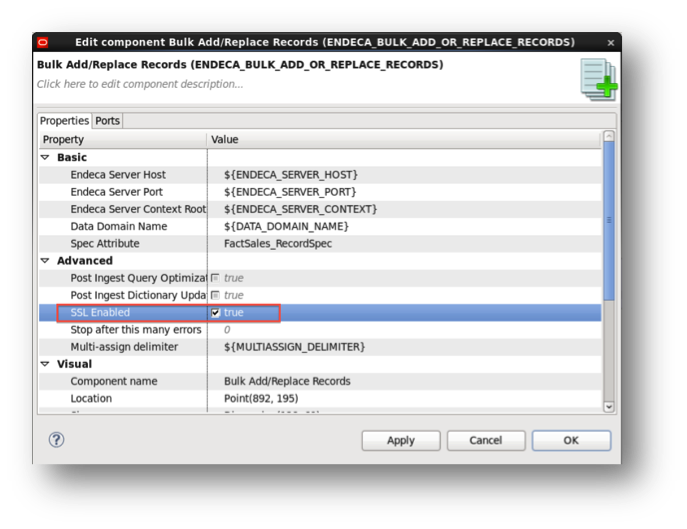This screenshot has height=529, width=687.
Task: Edit the Bulk Add/Replace Records name value
Action: pyautogui.click(x=287, y=381)
